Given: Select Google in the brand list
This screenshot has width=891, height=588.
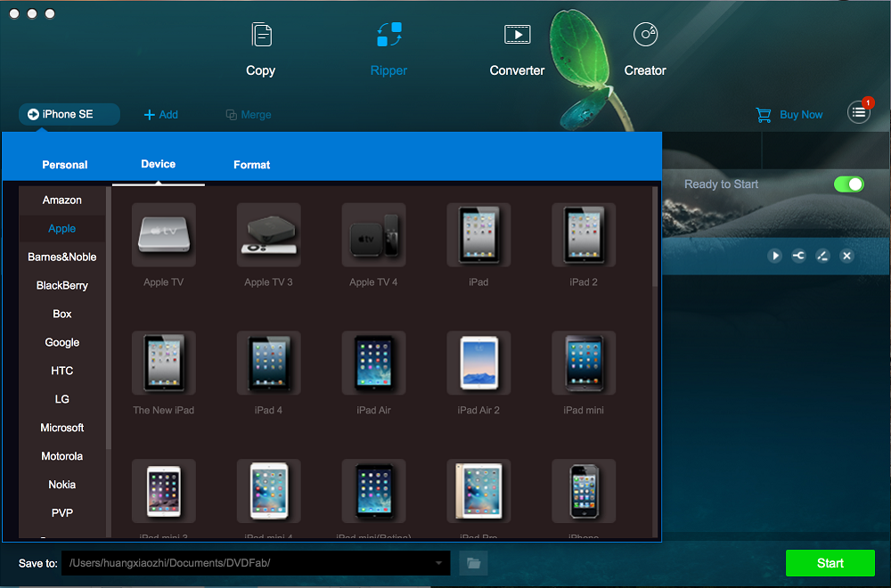Looking at the screenshot, I should tap(62, 342).
